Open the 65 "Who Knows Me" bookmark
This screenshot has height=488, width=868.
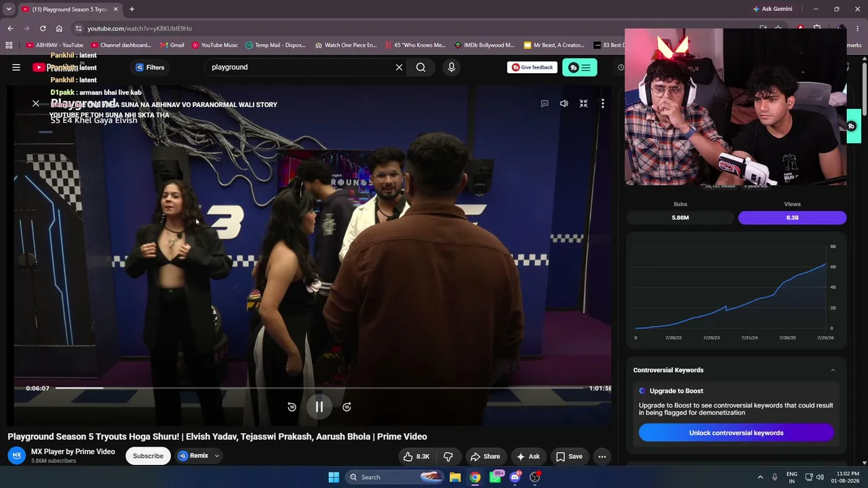tap(415, 45)
